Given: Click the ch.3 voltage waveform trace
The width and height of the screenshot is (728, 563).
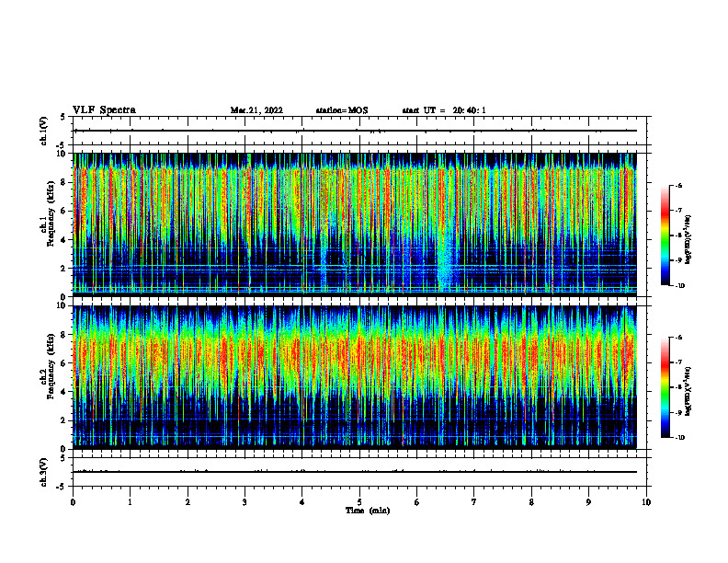Looking at the screenshot, I should click(355, 472).
